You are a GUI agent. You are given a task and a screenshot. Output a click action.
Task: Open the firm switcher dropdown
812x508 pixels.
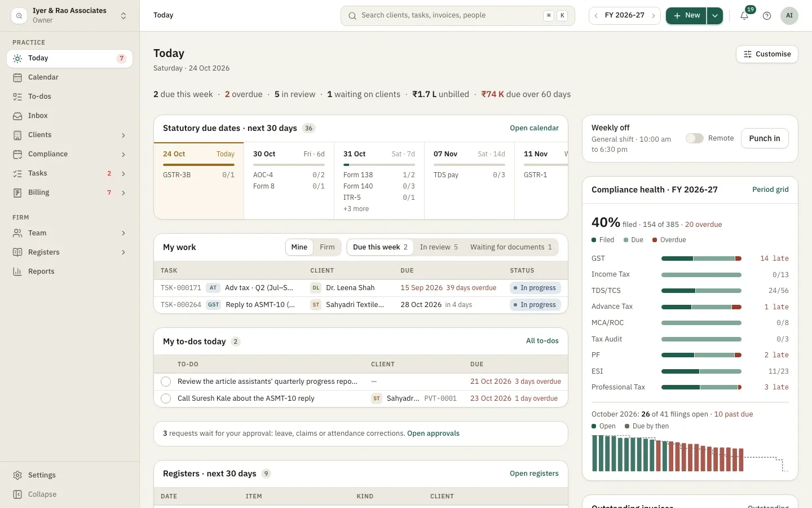[x=69, y=16]
